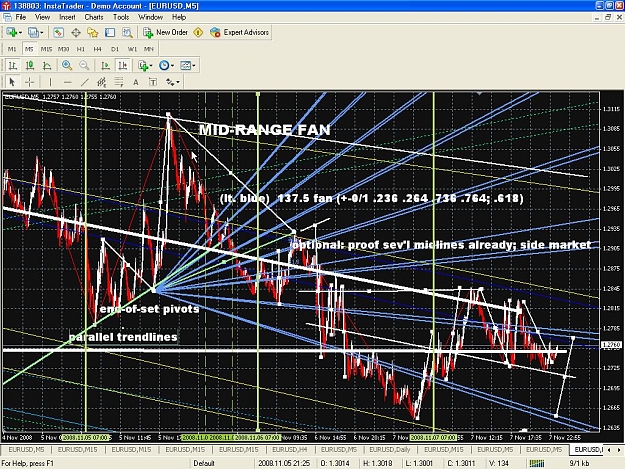The height and width of the screenshot is (469, 625).
Task: Open a new chart with the New Chart icon
Action: click(11, 32)
